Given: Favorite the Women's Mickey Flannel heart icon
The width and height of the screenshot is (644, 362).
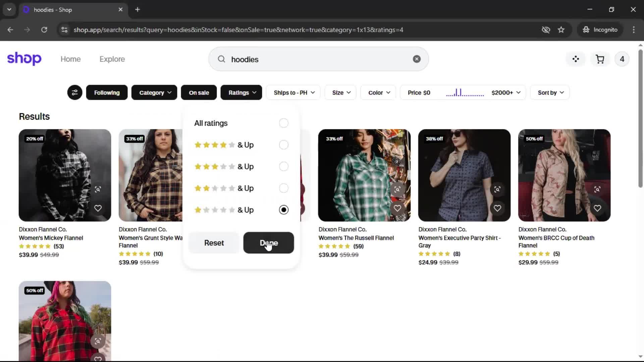Looking at the screenshot, I should coord(98,208).
